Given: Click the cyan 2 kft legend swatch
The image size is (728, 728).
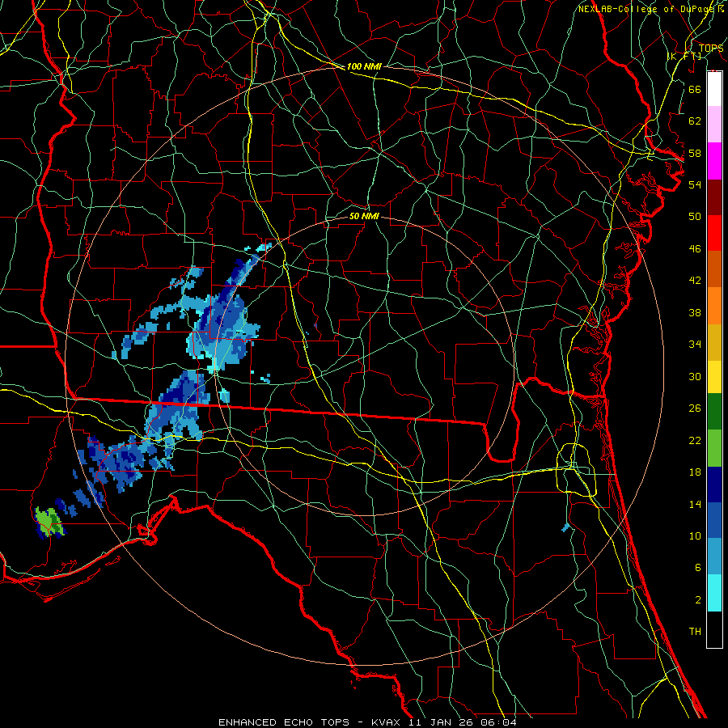Looking at the screenshot, I should pyautogui.click(x=714, y=593).
